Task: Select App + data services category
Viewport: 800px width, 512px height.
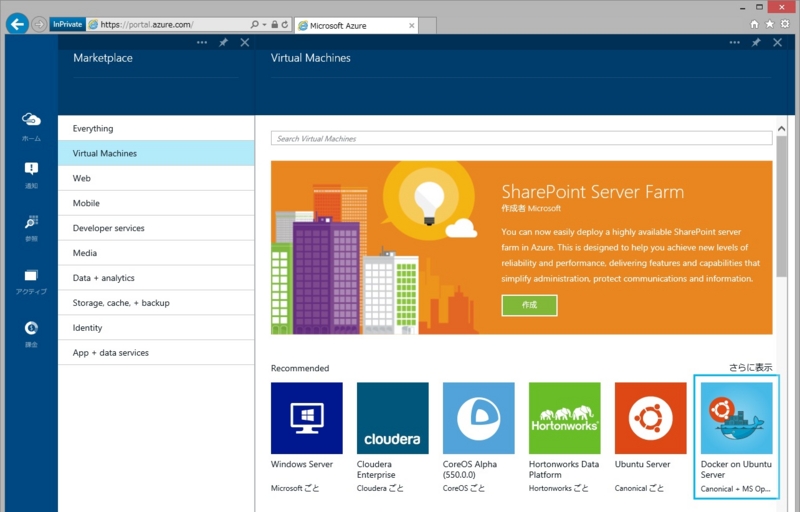Action: 156,353
